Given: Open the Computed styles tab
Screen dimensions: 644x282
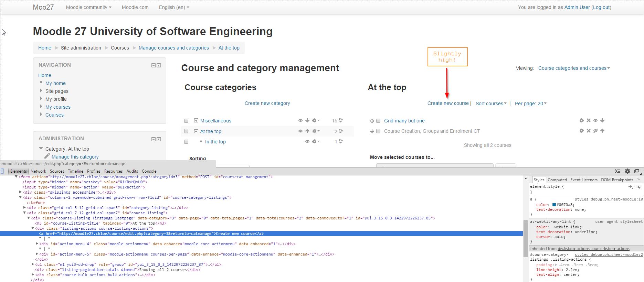Looking at the screenshot, I should (557, 180).
